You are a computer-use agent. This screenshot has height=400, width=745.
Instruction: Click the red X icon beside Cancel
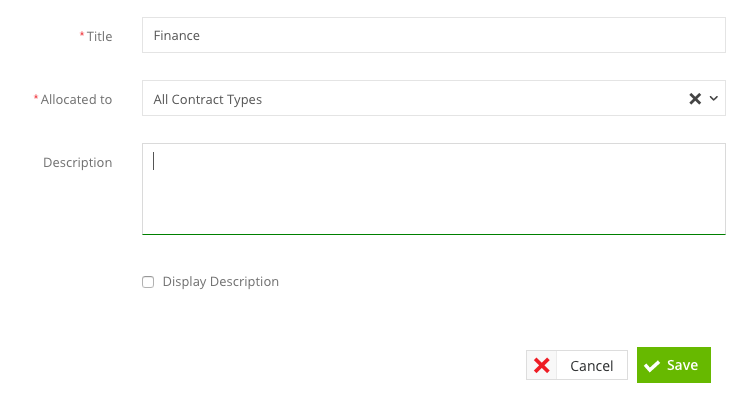pos(542,365)
